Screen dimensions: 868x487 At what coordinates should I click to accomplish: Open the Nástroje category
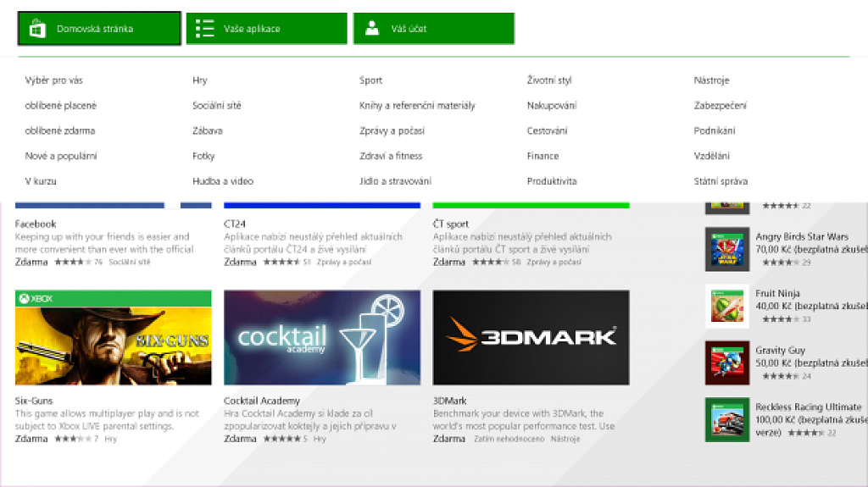[712, 80]
